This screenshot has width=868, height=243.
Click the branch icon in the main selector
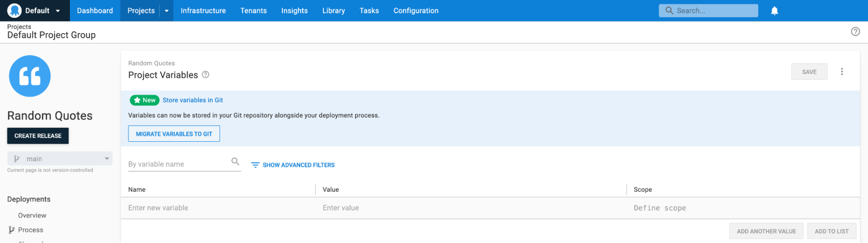pyautogui.click(x=17, y=159)
